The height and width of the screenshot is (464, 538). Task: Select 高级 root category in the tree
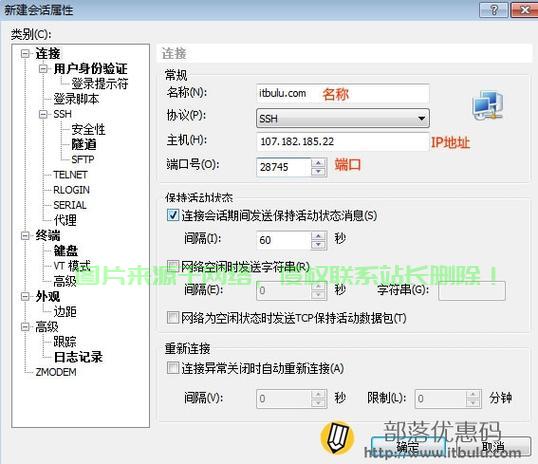coord(47,326)
